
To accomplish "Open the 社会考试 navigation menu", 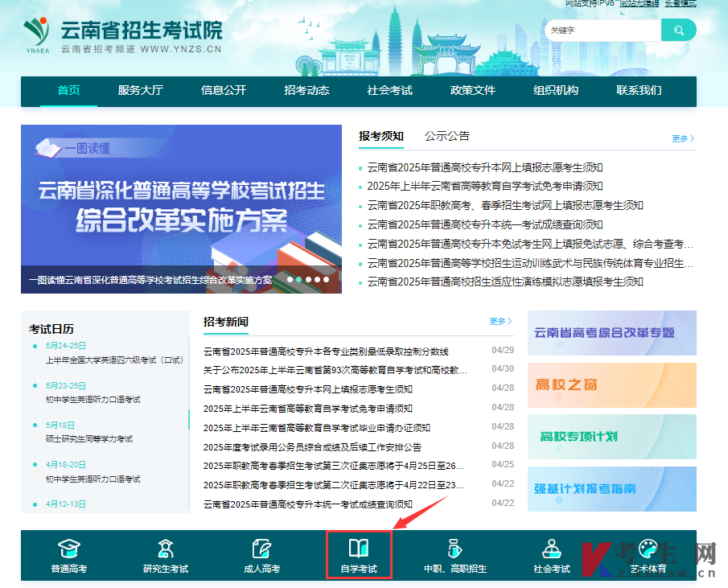I will point(390,90).
